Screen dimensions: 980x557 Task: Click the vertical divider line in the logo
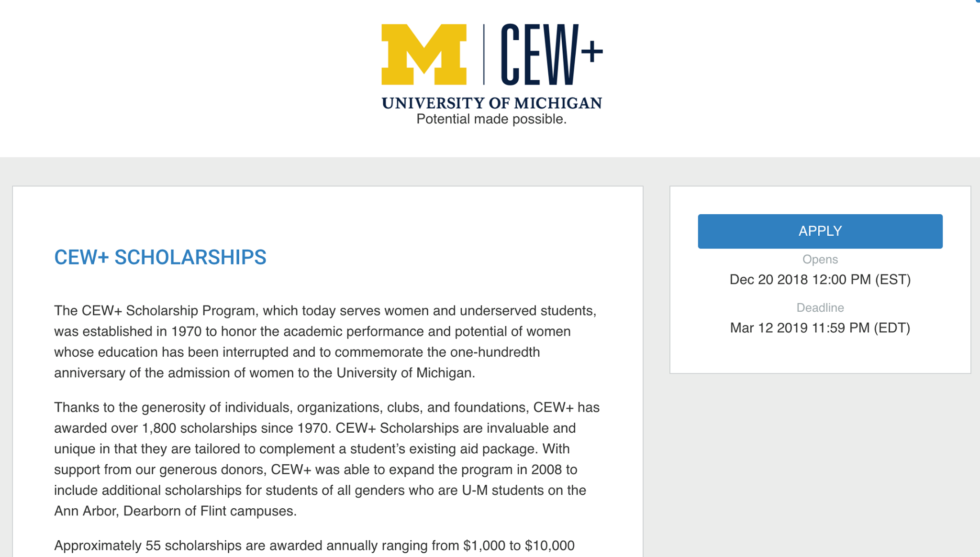pos(484,55)
